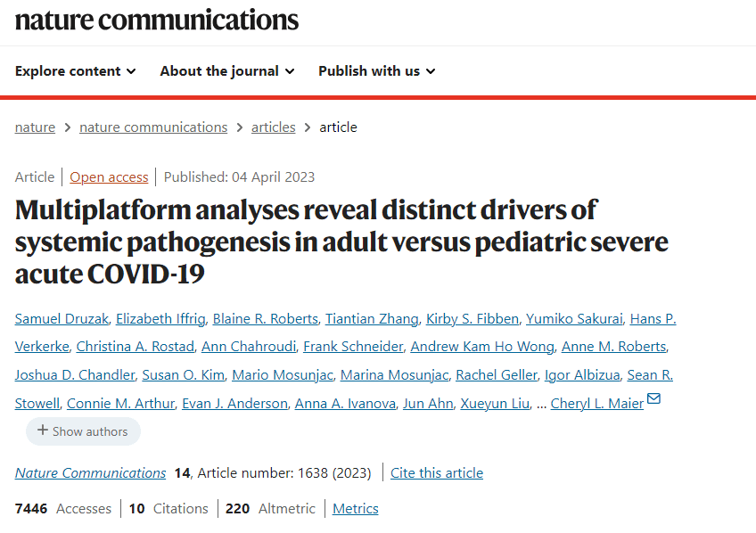
Task: Click the email envelope icon beside Cheryl L. Maier
Action: [653, 402]
